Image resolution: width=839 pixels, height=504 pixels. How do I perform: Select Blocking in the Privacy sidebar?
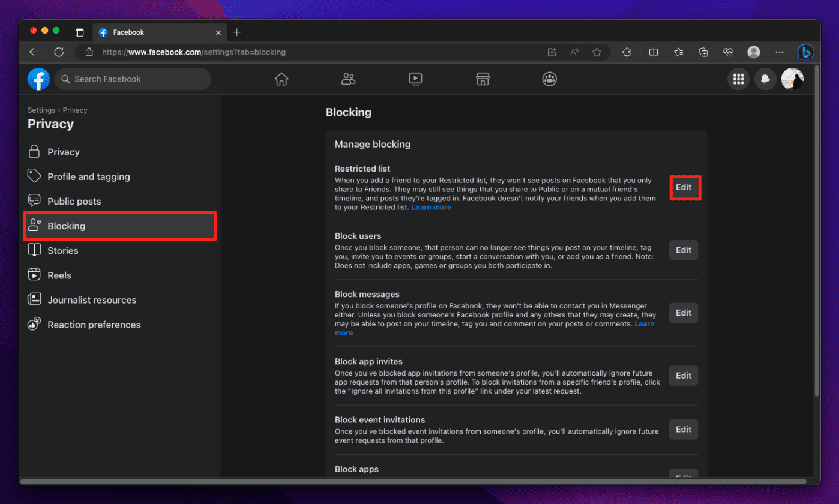119,226
